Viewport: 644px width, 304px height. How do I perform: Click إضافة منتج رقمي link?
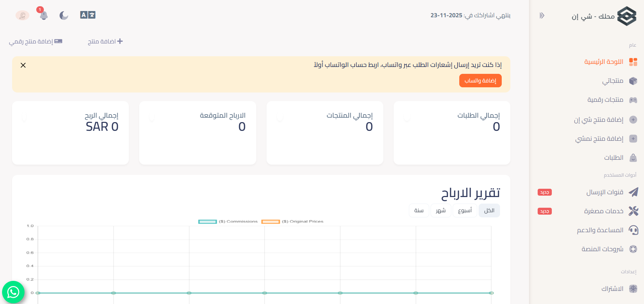(x=36, y=41)
